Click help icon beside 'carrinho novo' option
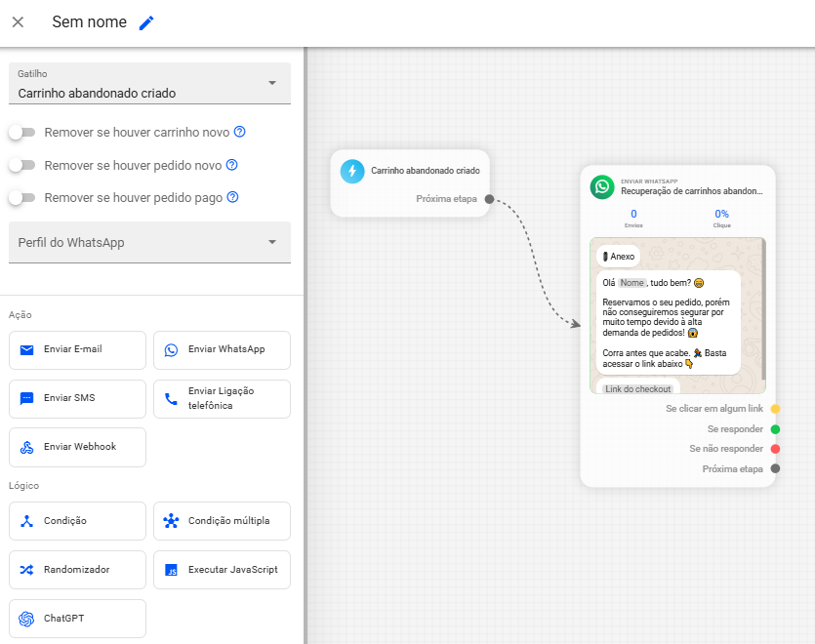The image size is (815, 644). coord(239,132)
